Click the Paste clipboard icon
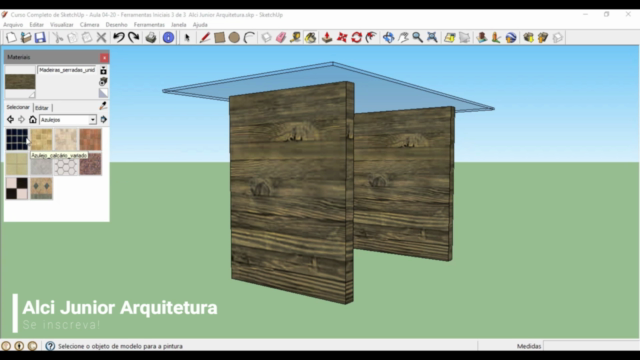 pos(87,38)
